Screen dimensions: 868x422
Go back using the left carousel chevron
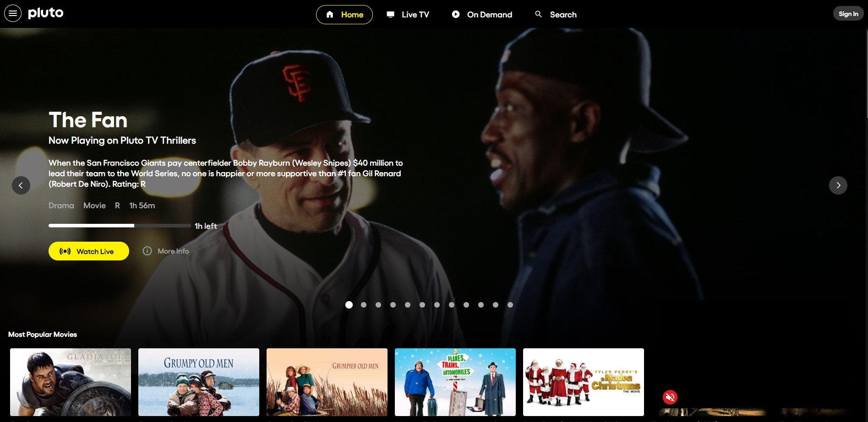coord(21,185)
